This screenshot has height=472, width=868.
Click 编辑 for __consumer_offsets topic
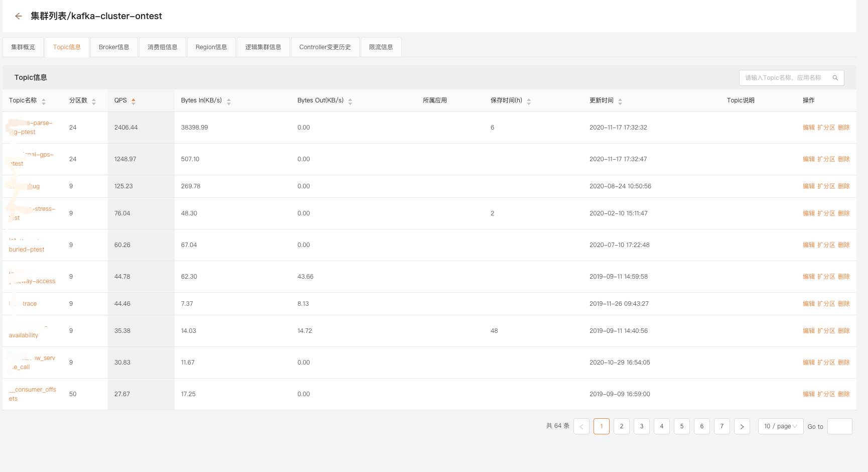(809, 394)
